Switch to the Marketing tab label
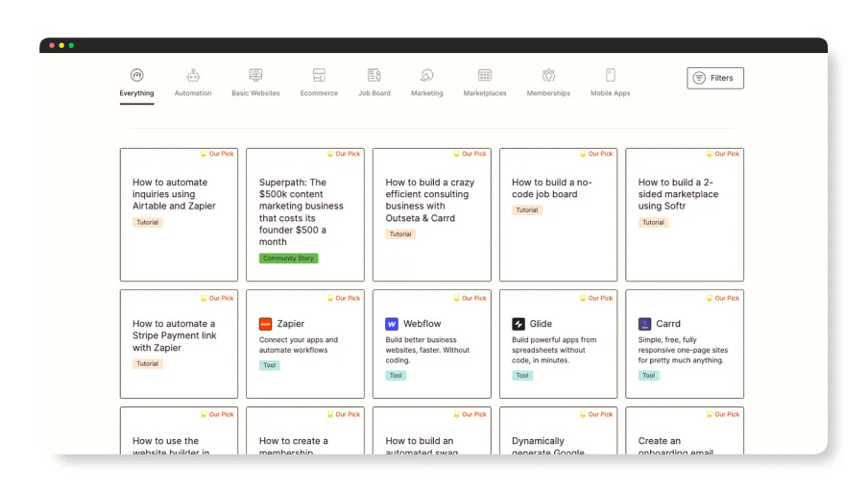 coord(427,93)
